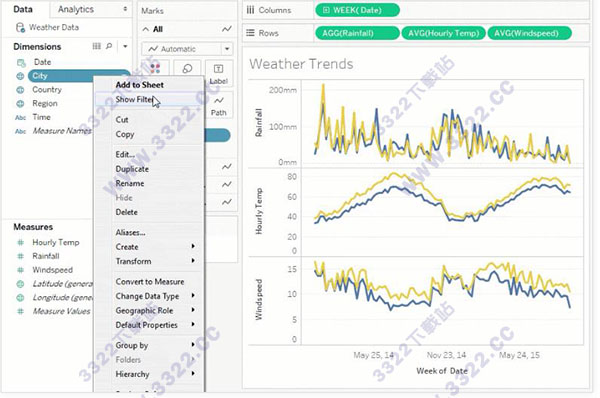
Task: Click the search magnifier icon in Dimensions
Action: click(x=109, y=46)
